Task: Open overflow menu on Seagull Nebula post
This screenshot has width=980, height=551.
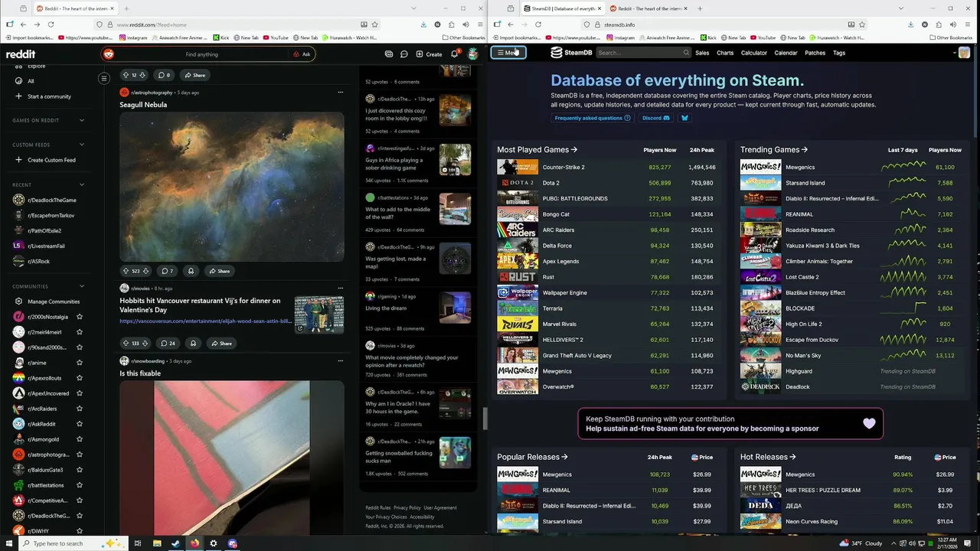Action: point(340,93)
